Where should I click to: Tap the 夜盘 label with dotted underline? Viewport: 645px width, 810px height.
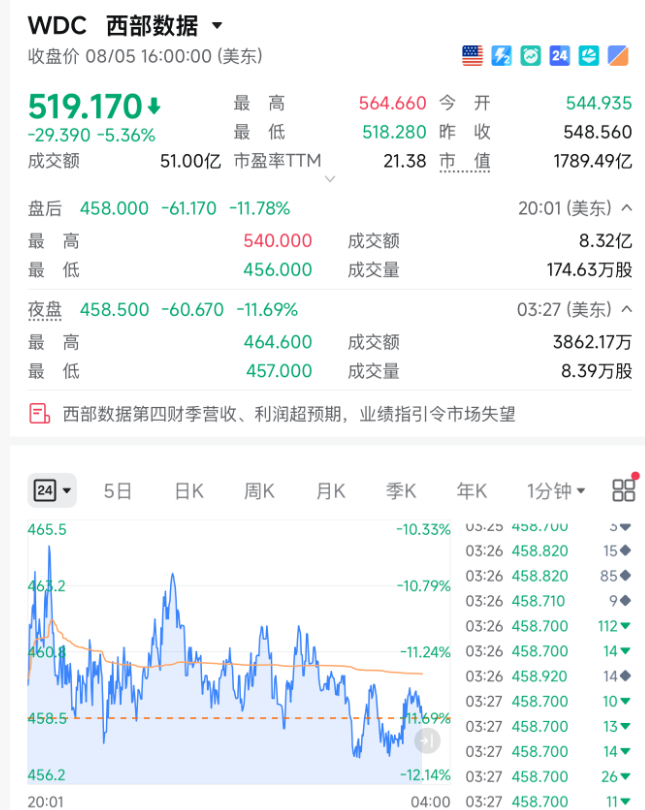pyautogui.click(x=45, y=309)
